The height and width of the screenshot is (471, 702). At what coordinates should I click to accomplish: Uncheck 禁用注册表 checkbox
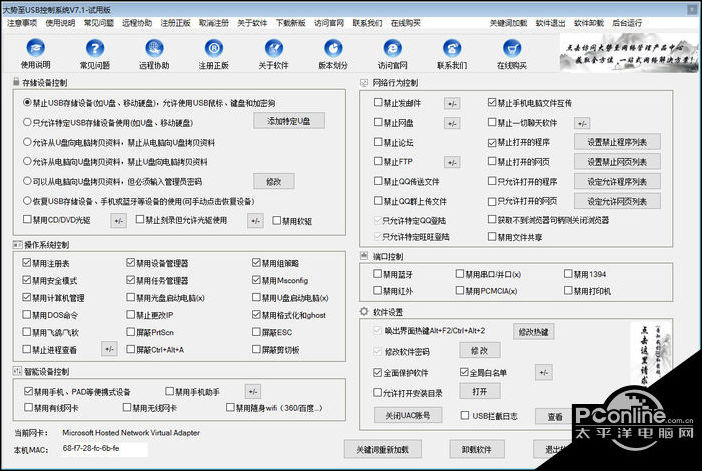[x=27, y=263]
